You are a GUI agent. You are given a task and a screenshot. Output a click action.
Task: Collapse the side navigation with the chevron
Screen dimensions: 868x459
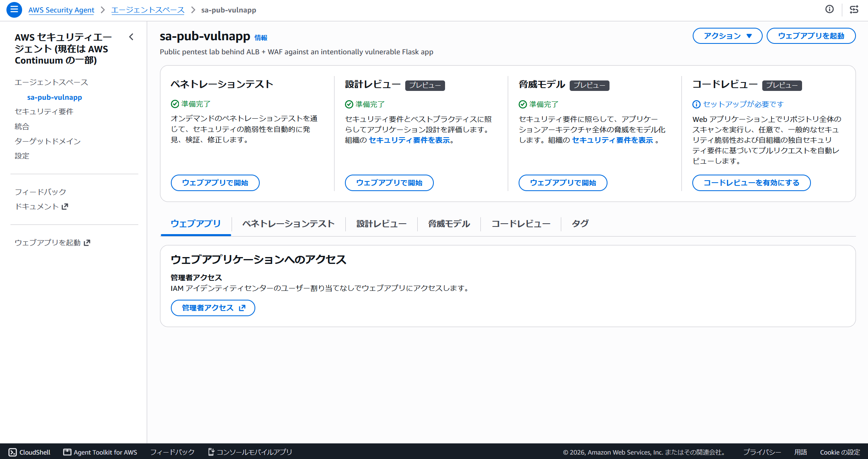pyautogui.click(x=131, y=37)
